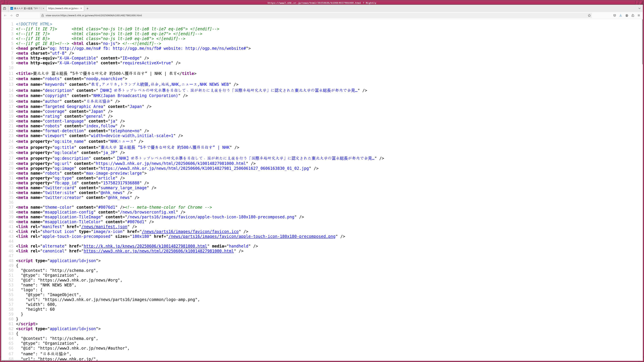644x362 pixels.
Task: Click the back navigation arrow
Action: pos(5,15)
